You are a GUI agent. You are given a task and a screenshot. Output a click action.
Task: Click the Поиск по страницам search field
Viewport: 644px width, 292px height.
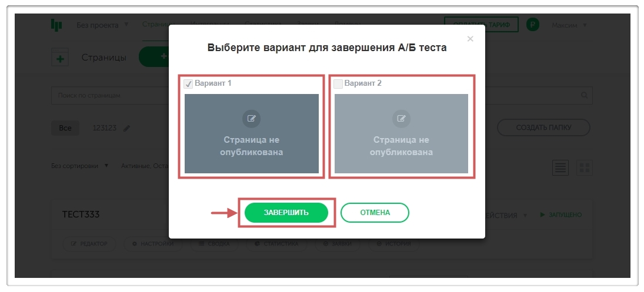(112, 95)
